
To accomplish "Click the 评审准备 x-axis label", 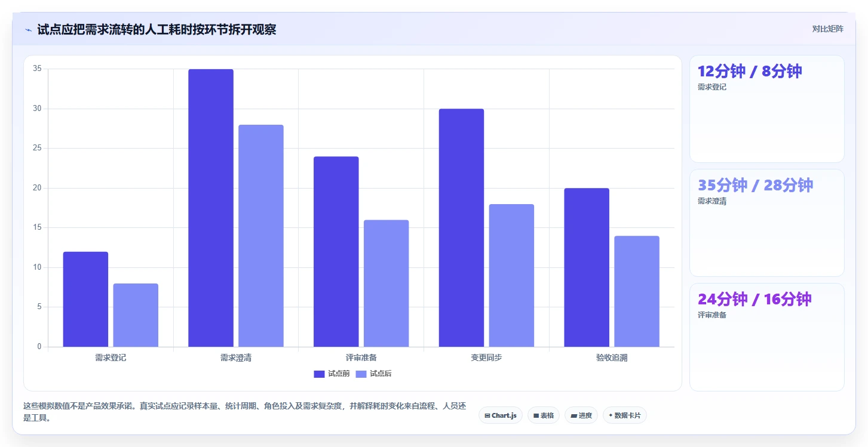I will click(x=361, y=358).
